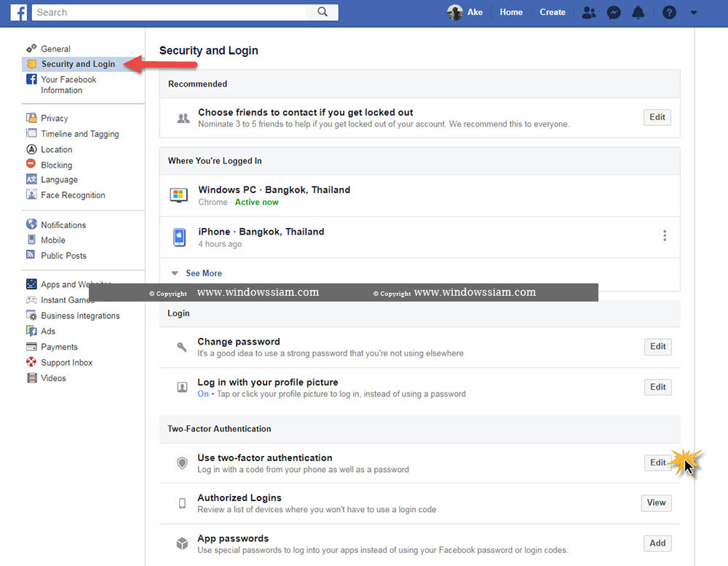
Task: Click the friend requests icon
Action: (588, 12)
